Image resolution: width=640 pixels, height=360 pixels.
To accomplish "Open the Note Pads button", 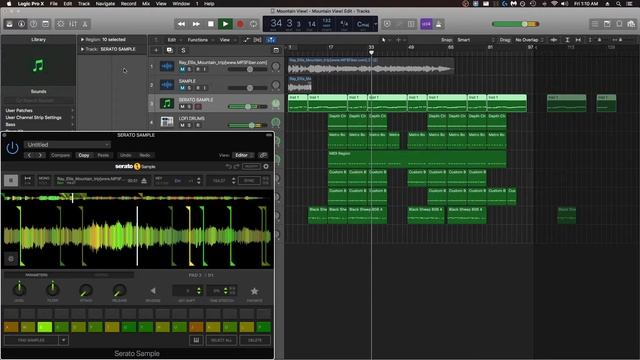I will (x=607, y=24).
